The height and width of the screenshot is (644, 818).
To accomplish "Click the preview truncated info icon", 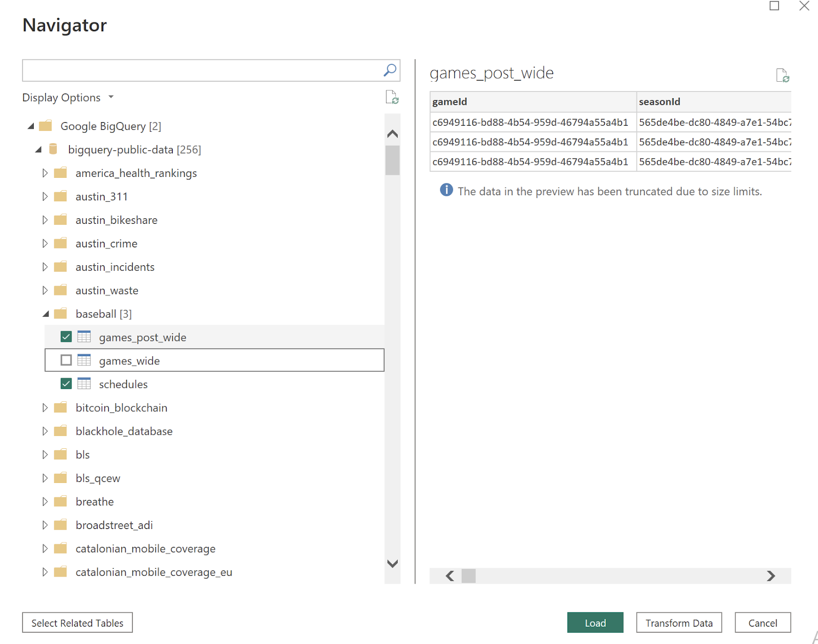I will (446, 190).
